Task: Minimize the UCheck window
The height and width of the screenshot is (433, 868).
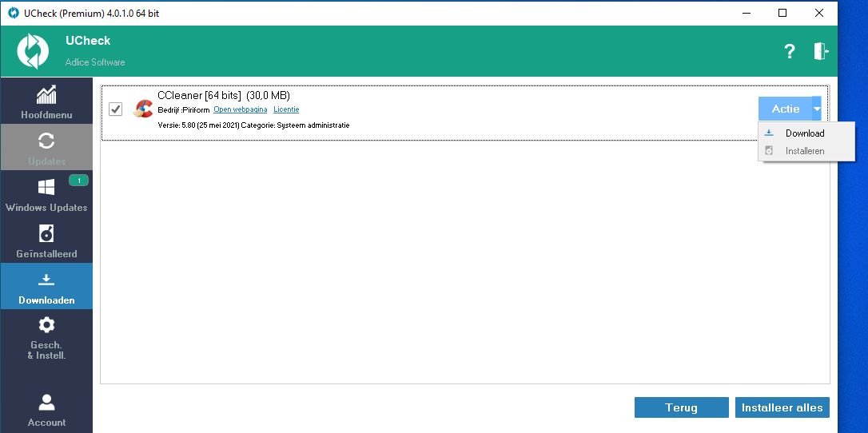Action: (x=746, y=13)
